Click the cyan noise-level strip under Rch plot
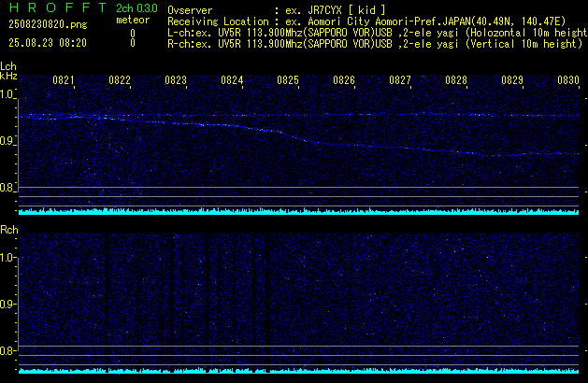Image resolution: width=588 pixels, height=383 pixels. click(x=298, y=371)
